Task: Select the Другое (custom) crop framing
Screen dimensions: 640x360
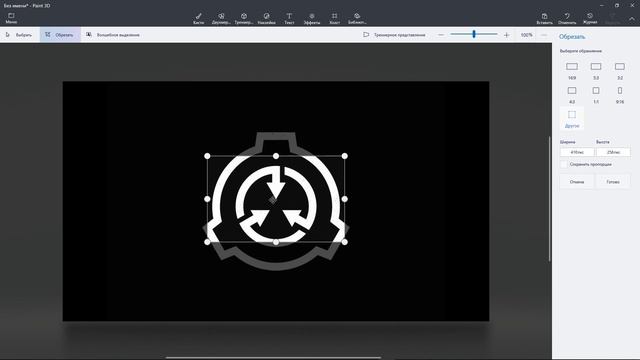Action: coord(572,118)
